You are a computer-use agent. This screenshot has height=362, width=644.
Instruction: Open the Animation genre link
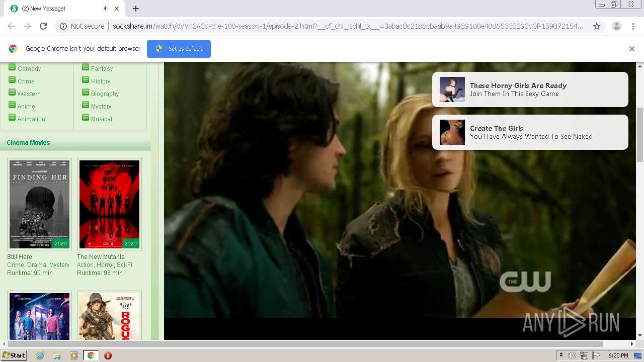(x=31, y=119)
